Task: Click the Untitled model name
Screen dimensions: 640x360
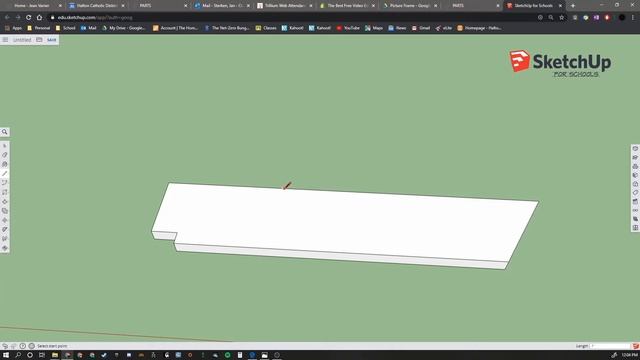Action: [x=22, y=40]
